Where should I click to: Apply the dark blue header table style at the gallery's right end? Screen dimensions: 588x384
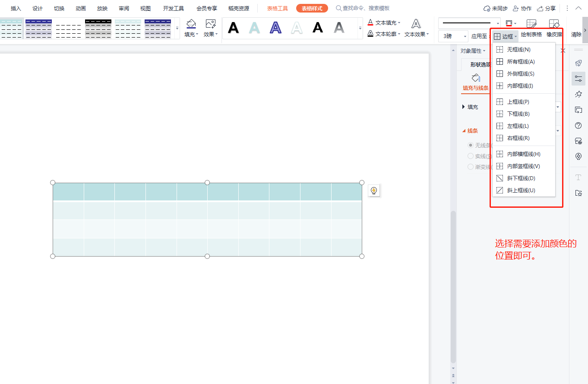click(158, 29)
